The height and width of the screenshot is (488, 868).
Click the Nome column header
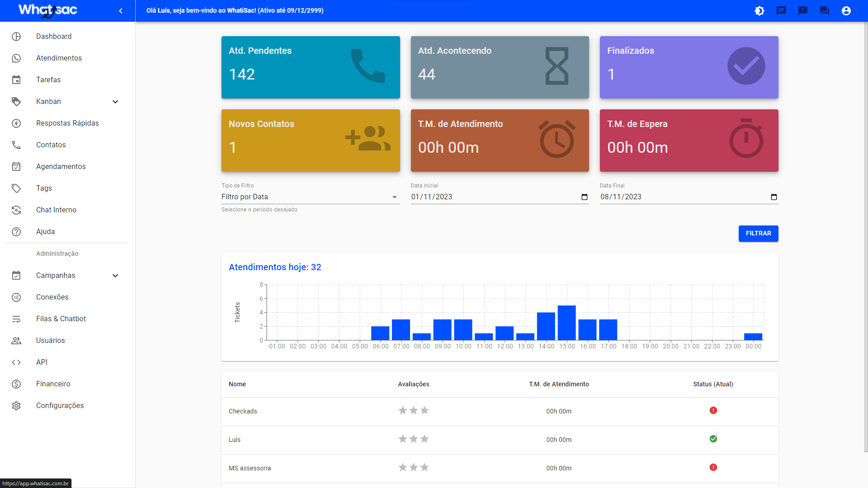237,385
